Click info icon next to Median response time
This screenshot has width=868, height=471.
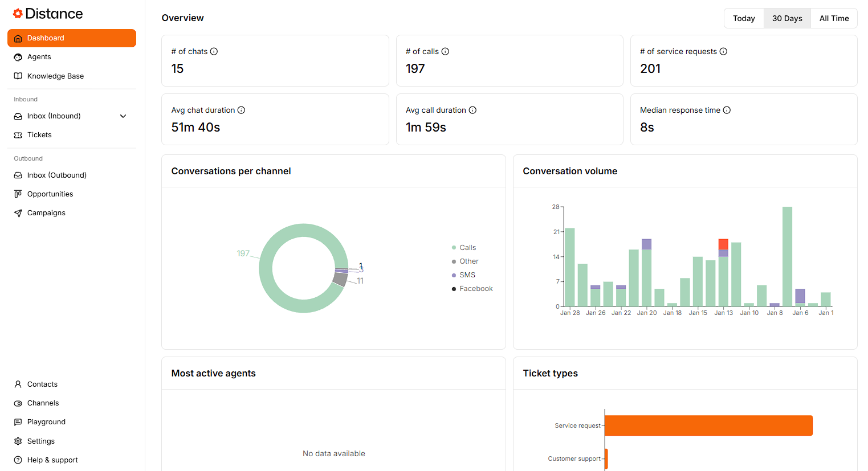(727, 110)
